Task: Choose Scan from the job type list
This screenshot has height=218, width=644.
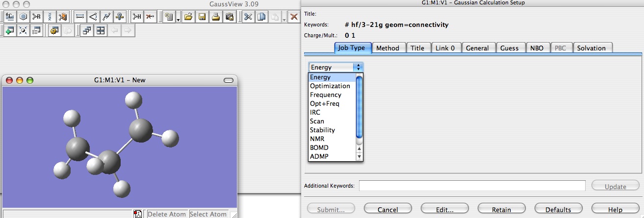Action: [x=332, y=121]
